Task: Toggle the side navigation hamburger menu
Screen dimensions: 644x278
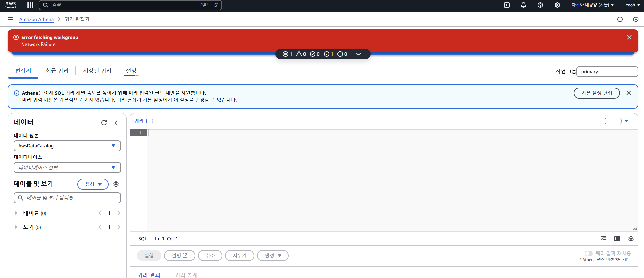Action: pyautogui.click(x=10, y=19)
